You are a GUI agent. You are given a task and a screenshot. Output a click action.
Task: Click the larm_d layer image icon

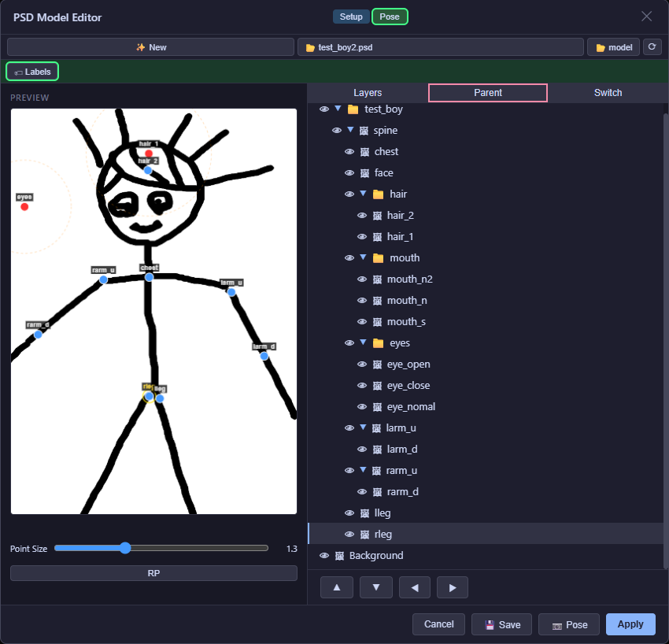[378, 450]
